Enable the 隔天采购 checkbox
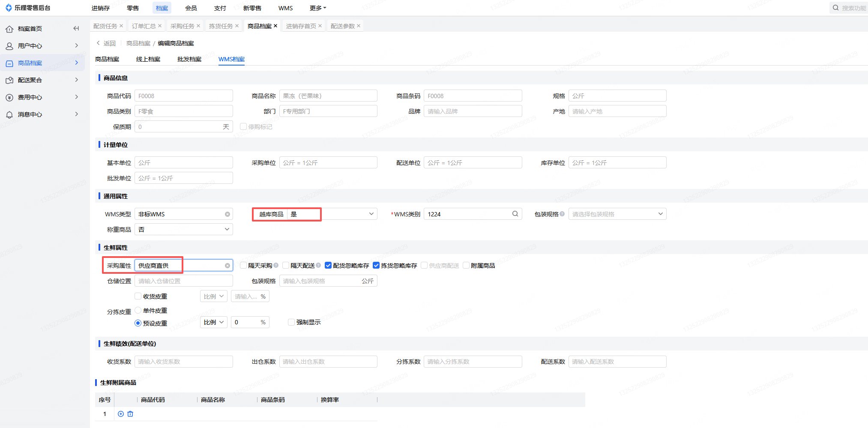 (x=243, y=265)
